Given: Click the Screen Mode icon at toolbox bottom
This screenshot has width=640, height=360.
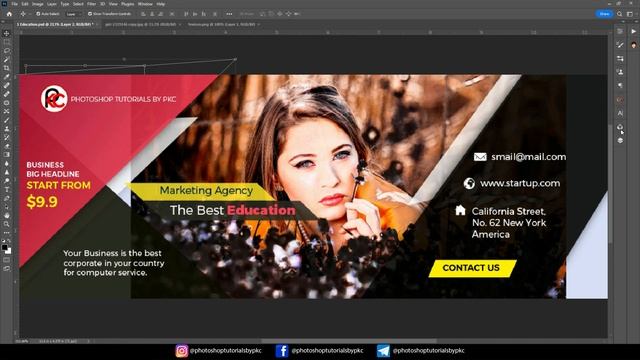Looking at the screenshot, I should point(7,269).
